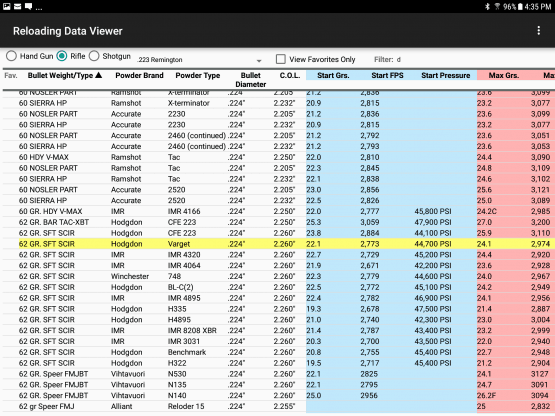The width and height of the screenshot is (555, 416).
Task: Select the IMR 4895 powder cell
Action: click(184, 298)
